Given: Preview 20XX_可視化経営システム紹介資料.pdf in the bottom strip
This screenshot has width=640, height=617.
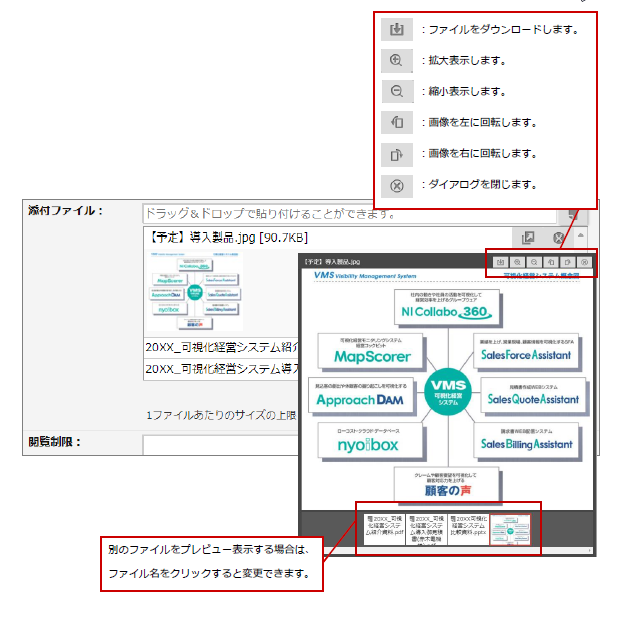Looking at the screenshot, I should [384, 529].
